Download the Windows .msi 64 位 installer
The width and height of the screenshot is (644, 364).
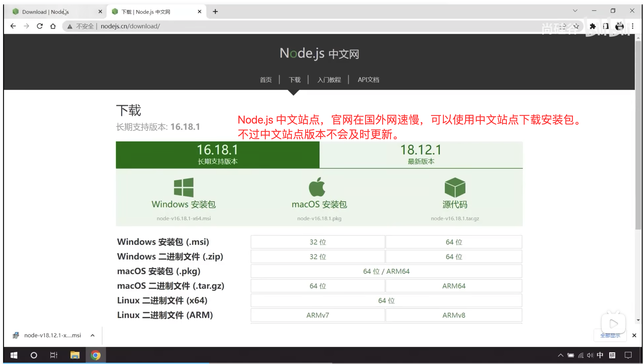(454, 242)
